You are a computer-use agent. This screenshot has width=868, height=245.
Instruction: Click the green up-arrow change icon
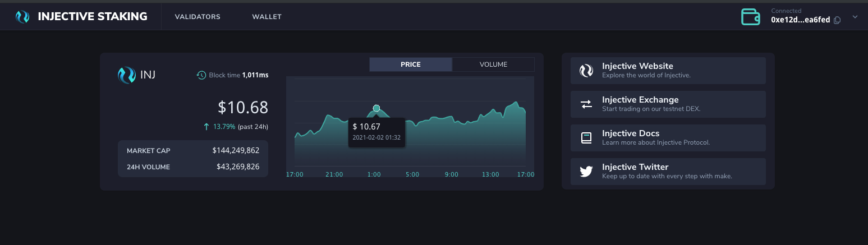click(x=206, y=127)
